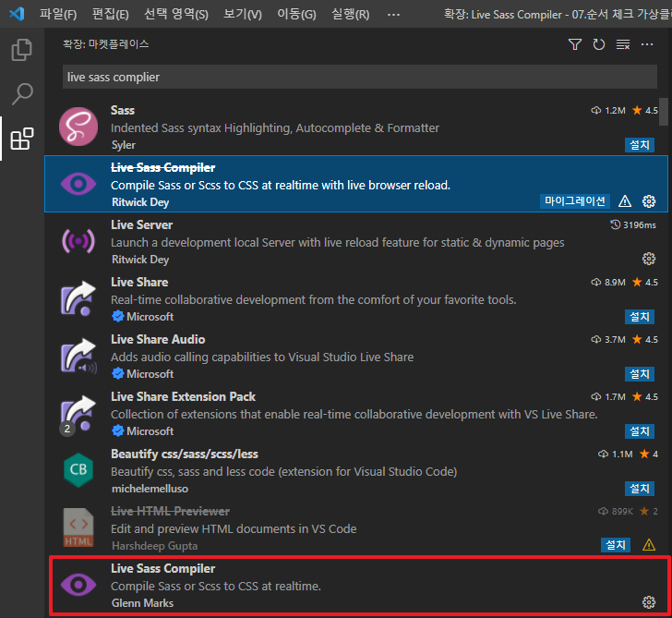Install the Sass extension by Syler
This screenshot has width=672, height=618.
click(640, 145)
